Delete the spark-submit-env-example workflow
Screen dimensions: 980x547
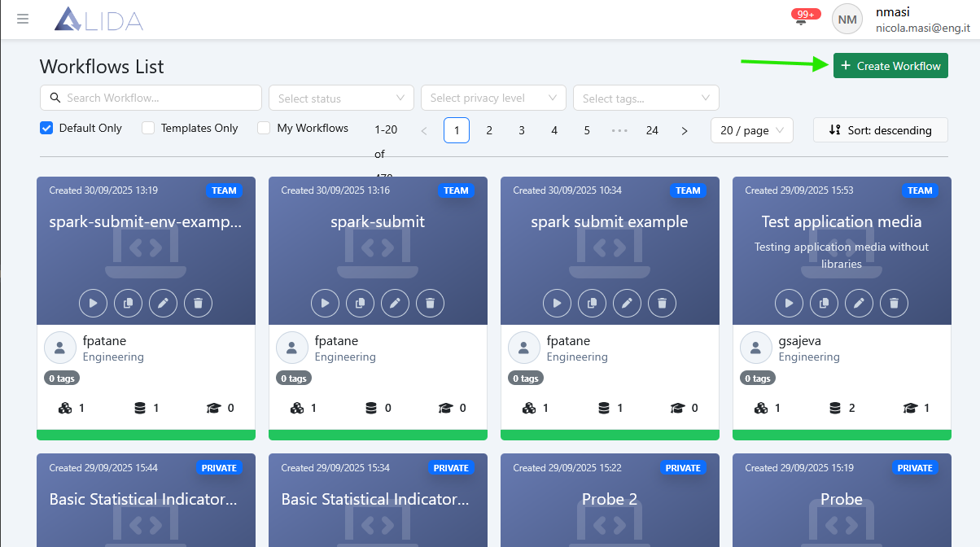point(198,303)
